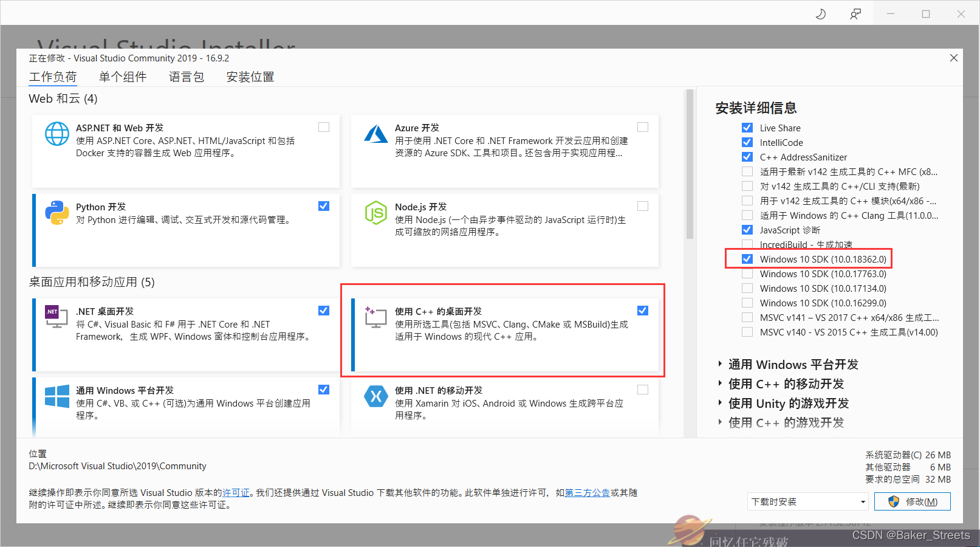Screen dimensions: 980x547
Task: Uncheck the C++ AddressSanitizer checkbox
Action: pos(747,157)
